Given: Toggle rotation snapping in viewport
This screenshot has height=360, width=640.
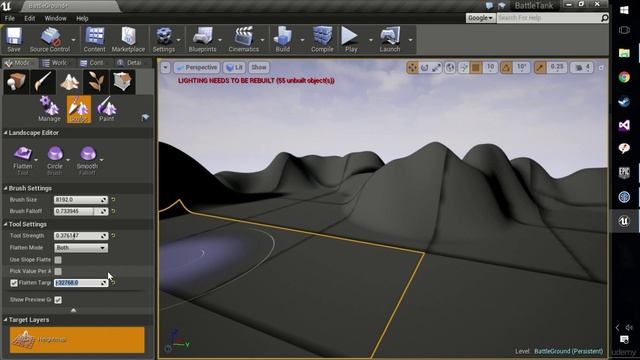Looking at the screenshot, I should point(506,67).
